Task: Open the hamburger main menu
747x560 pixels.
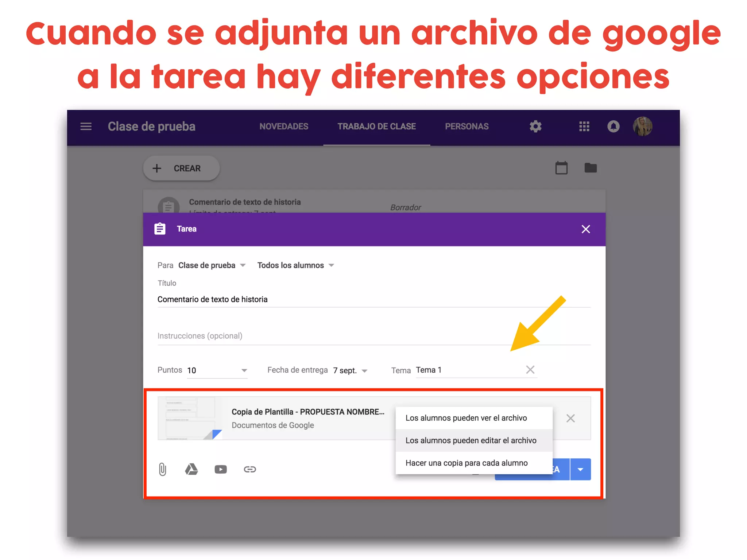Action: [86, 127]
